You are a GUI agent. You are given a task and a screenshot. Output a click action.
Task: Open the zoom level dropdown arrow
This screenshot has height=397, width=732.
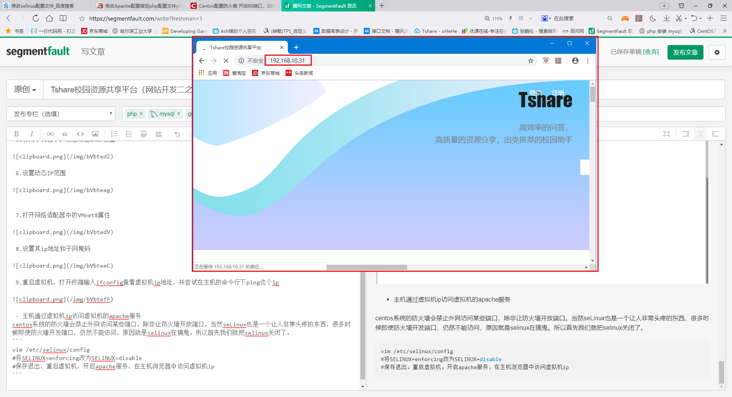[530, 19]
